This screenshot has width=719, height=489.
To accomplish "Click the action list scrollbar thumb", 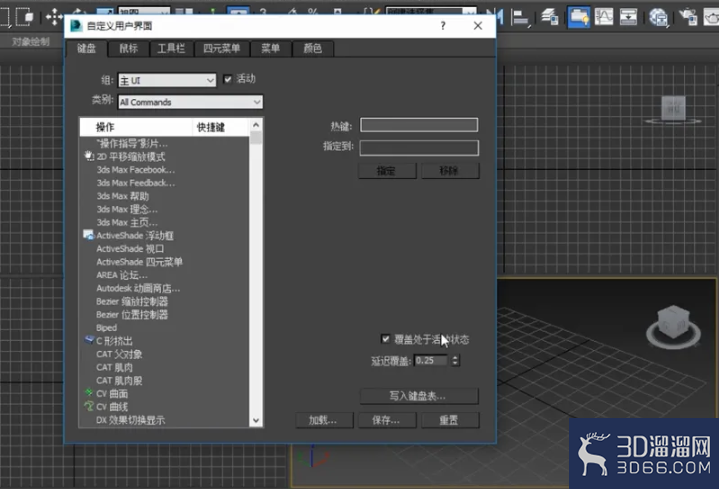I will coord(256,138).
